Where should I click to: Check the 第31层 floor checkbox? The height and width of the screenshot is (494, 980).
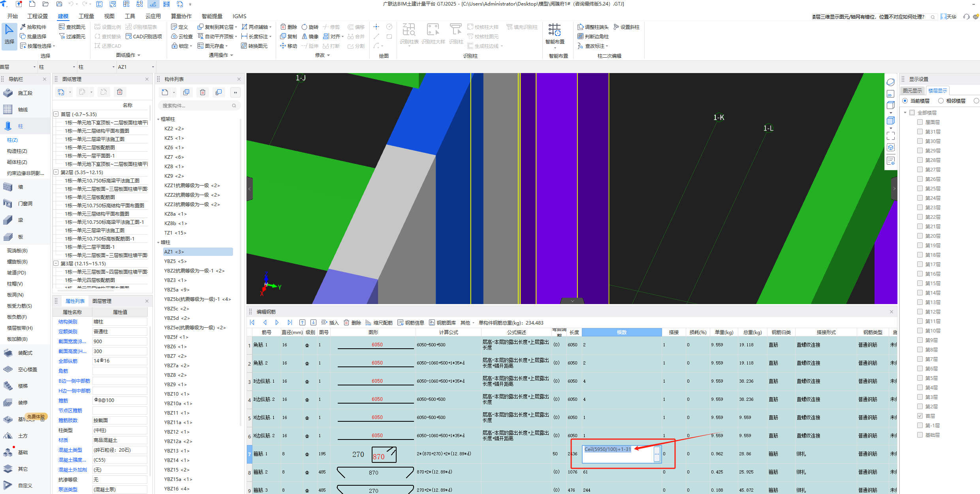click(x=920, y=131)
